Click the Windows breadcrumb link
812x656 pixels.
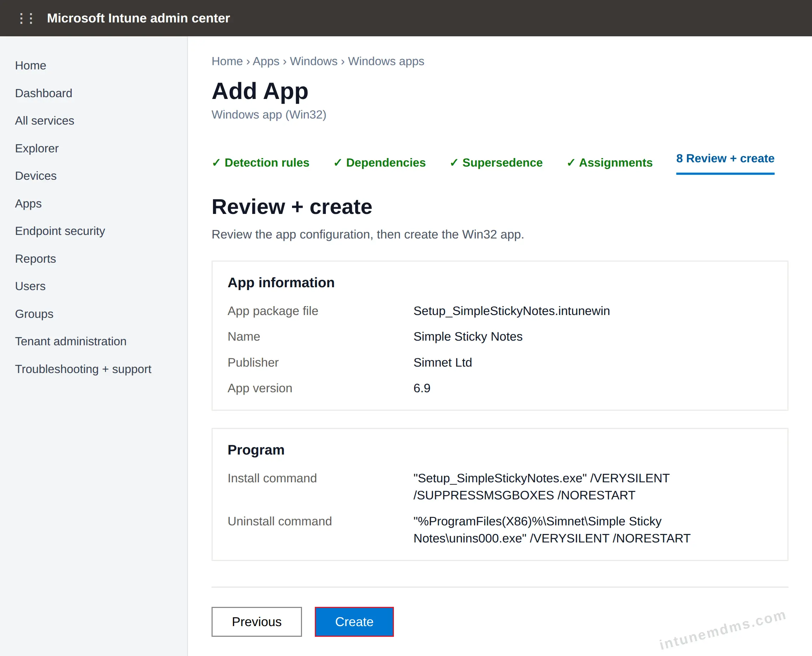tap(314, 61)
